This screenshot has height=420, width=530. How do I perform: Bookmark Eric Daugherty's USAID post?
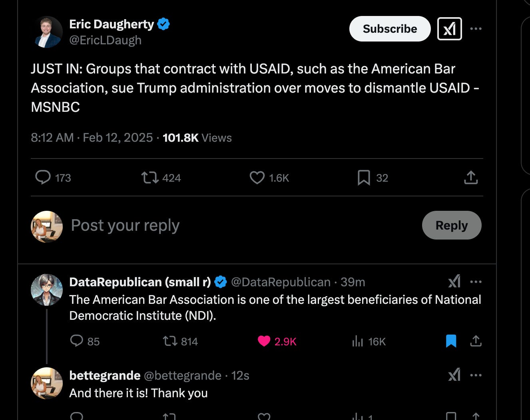tap(363, 178)
